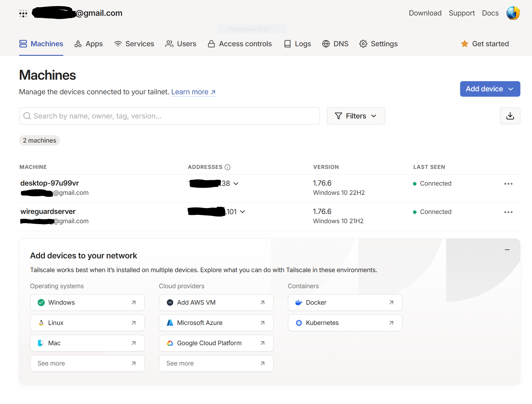Click the Windows green check icon
532x404 pixels.
tap(41, 303)
